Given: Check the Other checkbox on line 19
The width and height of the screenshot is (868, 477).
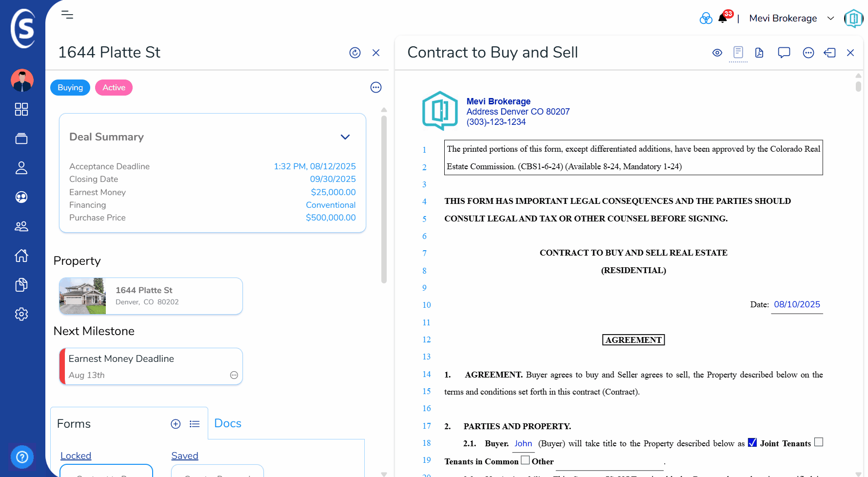Looking at the screenshot, I should tap(525, 460).
